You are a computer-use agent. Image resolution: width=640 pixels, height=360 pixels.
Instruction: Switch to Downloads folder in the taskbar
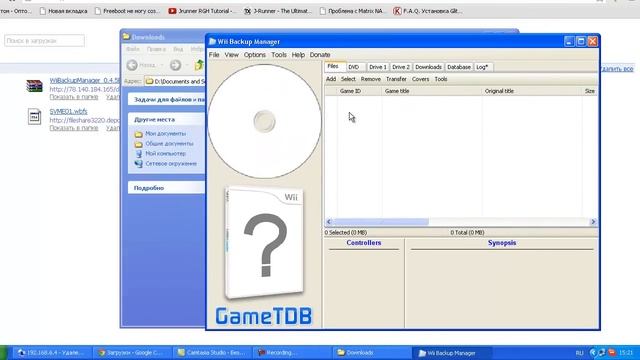[371, 353]
